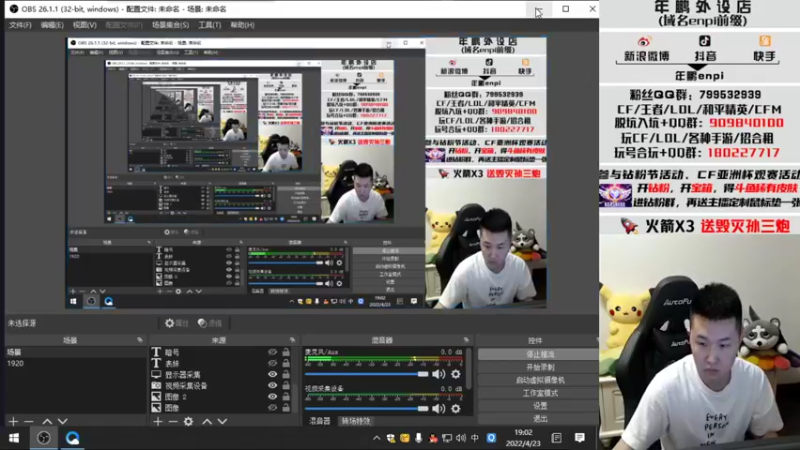This screenshot has width=800, height=450.
Task: Click 开始录制 button
Action: click(540, 367)
